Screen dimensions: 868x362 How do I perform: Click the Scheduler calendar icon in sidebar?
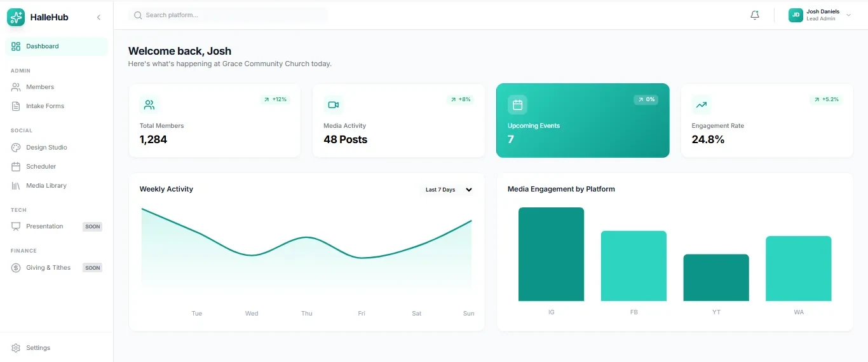16,167
